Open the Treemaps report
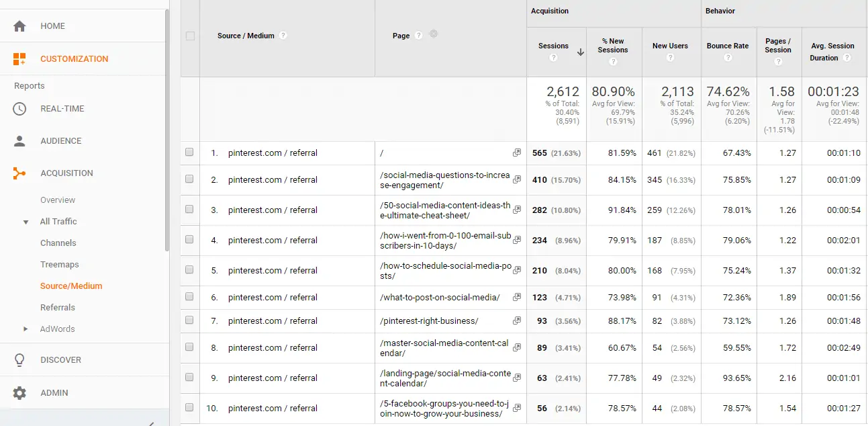868x426 pixels. [x=60, y=265]
